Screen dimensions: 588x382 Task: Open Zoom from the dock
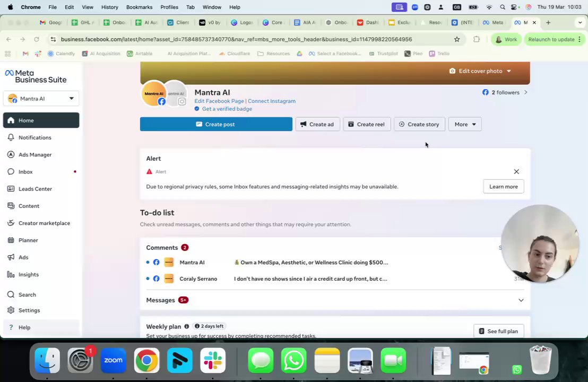click(x=113, y=360)
